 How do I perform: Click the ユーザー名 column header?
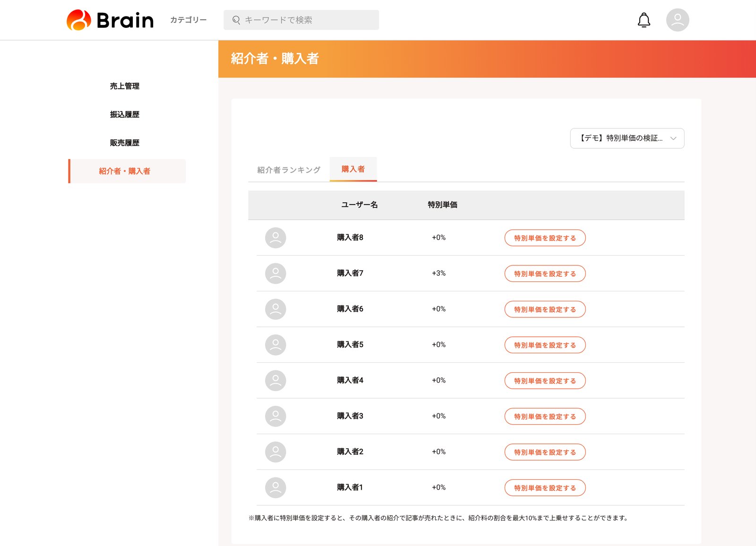tap(359, 205)
